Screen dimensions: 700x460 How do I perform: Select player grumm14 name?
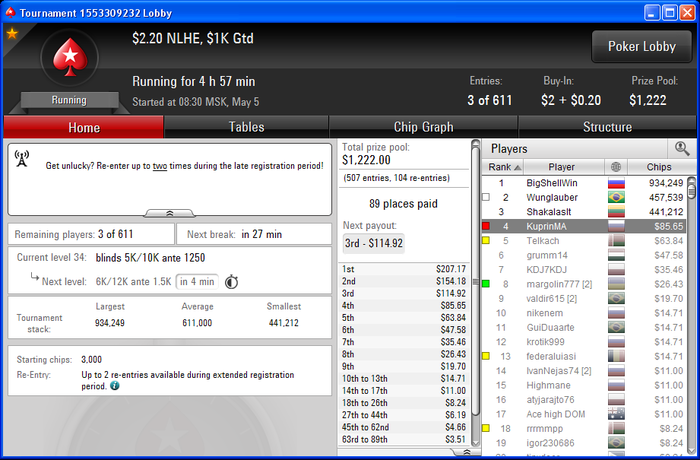coord(547,255)
